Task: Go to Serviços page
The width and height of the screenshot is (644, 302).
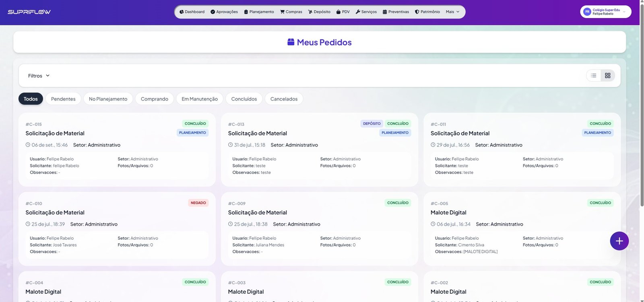Action: (366, 12)
